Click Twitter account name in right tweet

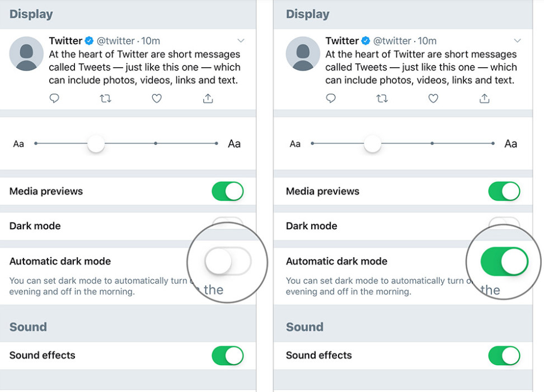pyautogui.click(x=342, y=41)
